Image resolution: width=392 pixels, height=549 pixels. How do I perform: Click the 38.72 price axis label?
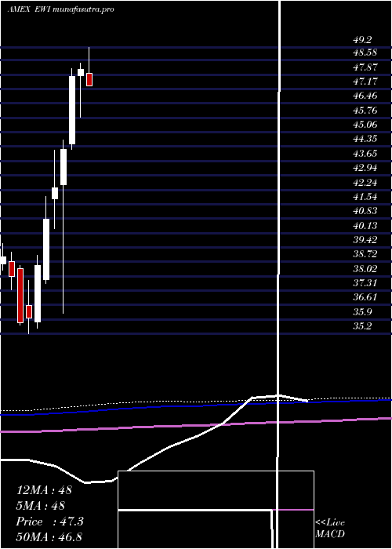click(x=365, y=254)
